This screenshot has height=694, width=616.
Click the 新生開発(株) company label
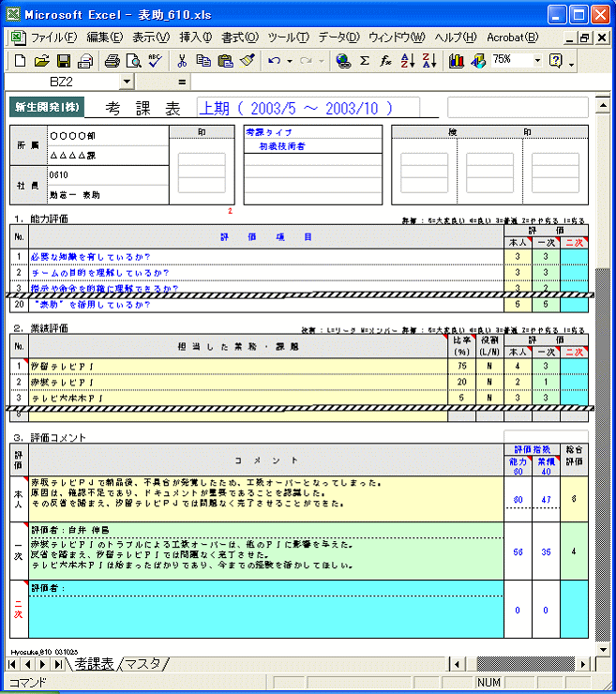47,107
